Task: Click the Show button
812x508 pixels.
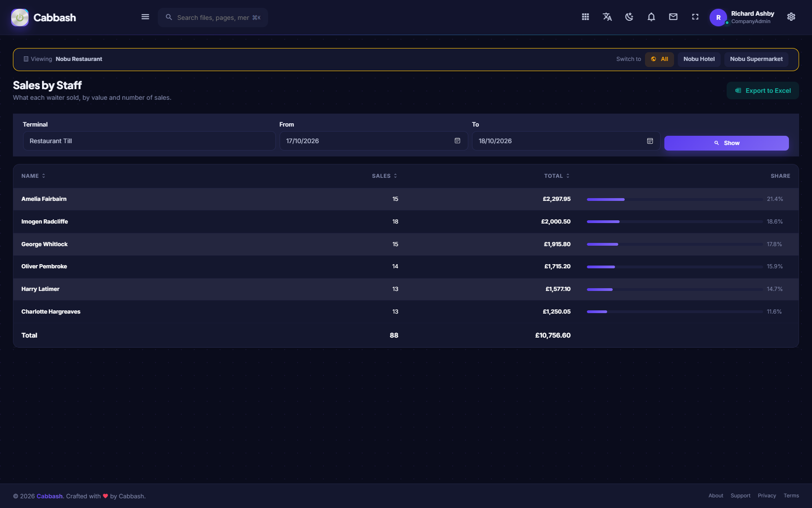Action: tap(726, 143)
